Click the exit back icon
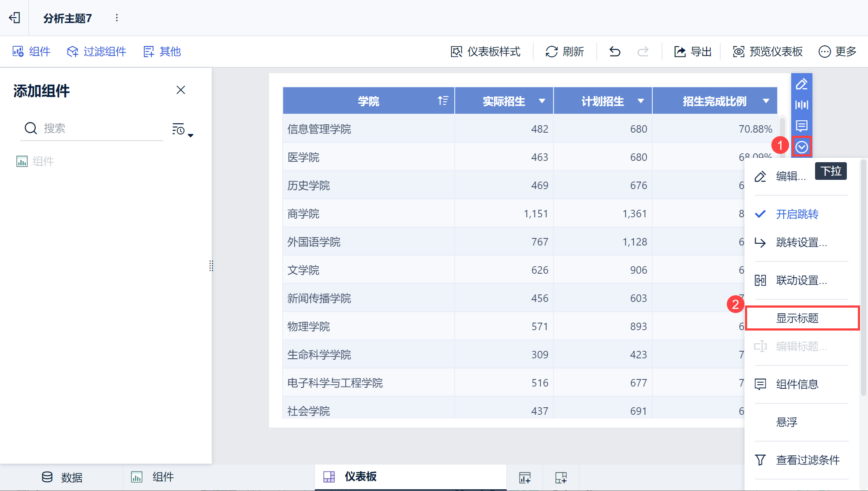 [x=15, y=18]
